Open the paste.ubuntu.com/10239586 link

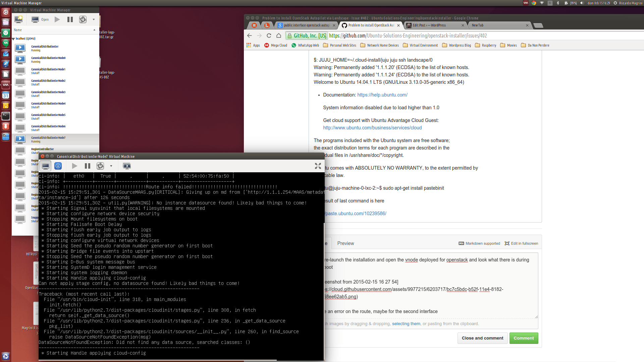pyautogui.click(x=355, y=214)
